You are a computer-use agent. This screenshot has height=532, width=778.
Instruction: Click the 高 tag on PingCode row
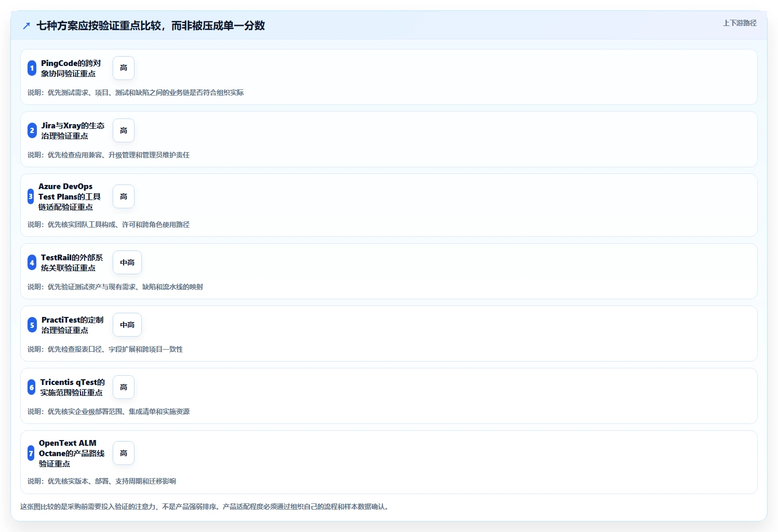[x=124, y=68]
